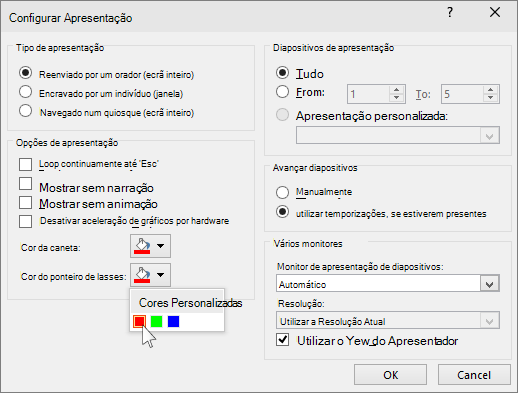Confirm with the OK button
This screenshot has width=518, height=393.
(390, 375)
